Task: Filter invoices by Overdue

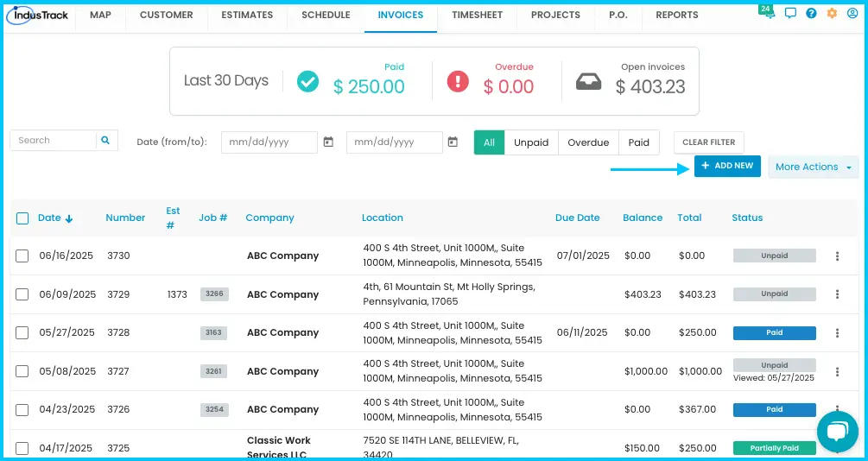Action: coord(588,142)
